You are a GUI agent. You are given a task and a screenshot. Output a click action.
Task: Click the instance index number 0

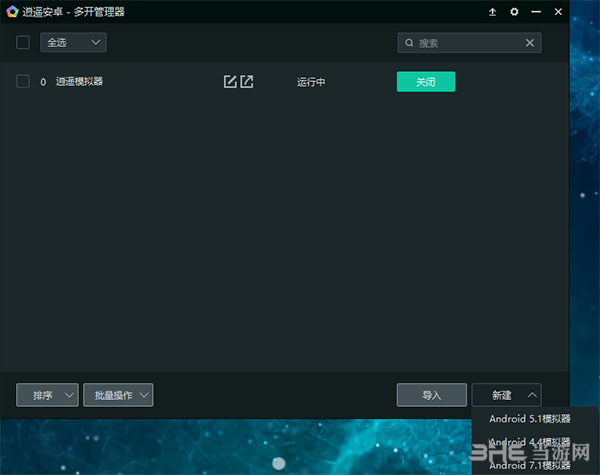43,82
